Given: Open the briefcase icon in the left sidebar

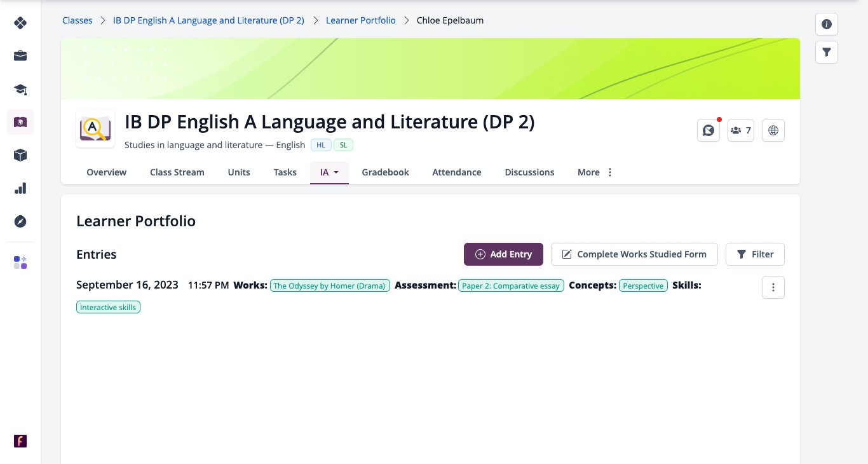Looking at the screenshot, I should (20, 56).
